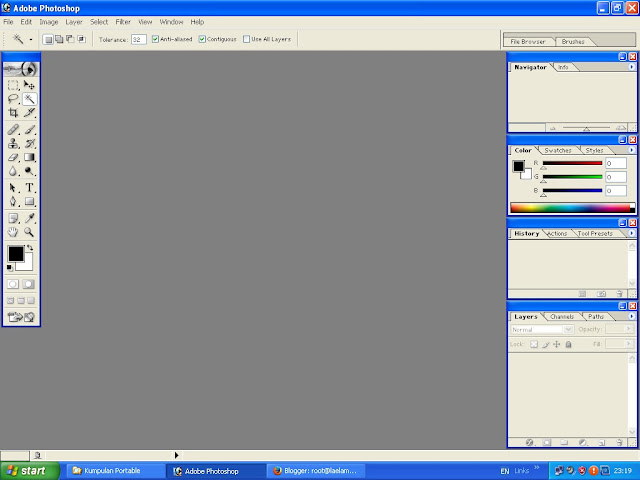The width and height of the screenshot is (640, 480).
Task: Click the Adobe Online feather icon
Action: click(x=21, y=69)
